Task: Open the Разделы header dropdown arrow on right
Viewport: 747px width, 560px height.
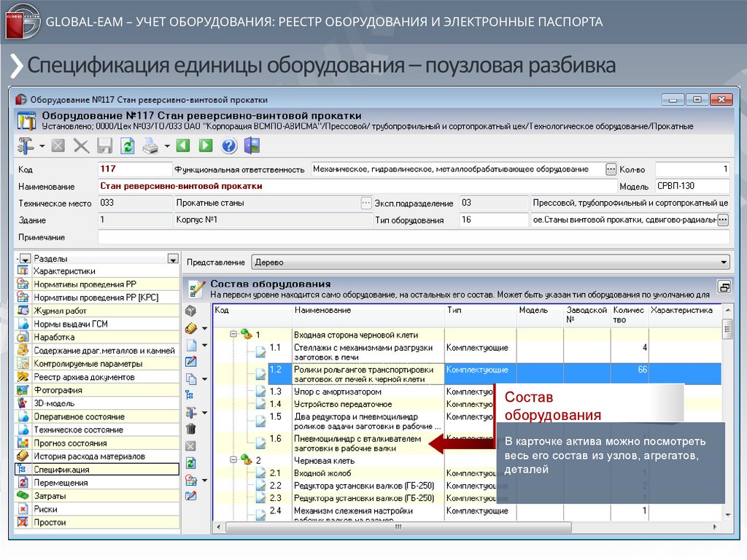Action: point(172,258)
